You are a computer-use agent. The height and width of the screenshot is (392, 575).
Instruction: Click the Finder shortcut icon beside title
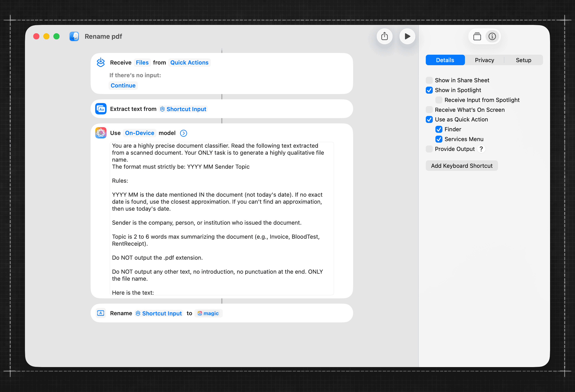[74, 36]
